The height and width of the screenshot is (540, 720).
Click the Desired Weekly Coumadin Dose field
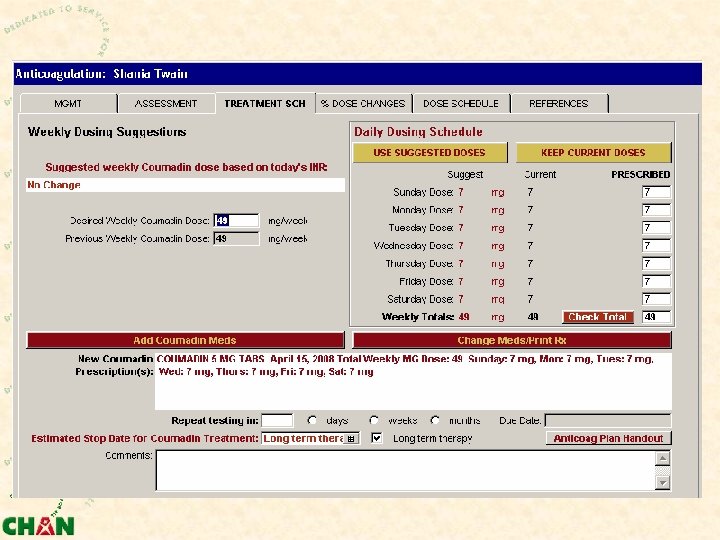[236, 221]
